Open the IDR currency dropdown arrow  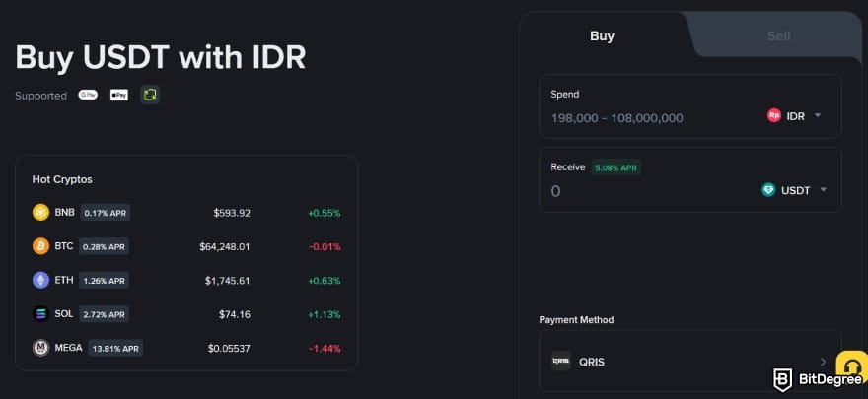point(818,116)
